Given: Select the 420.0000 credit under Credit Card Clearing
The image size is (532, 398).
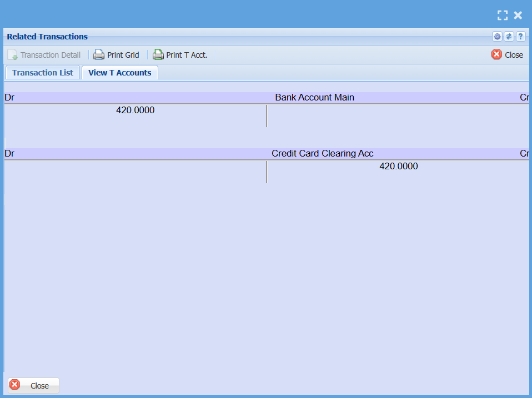Looking at the screenshot, I should pyautogui.click(x=398, y=167).
